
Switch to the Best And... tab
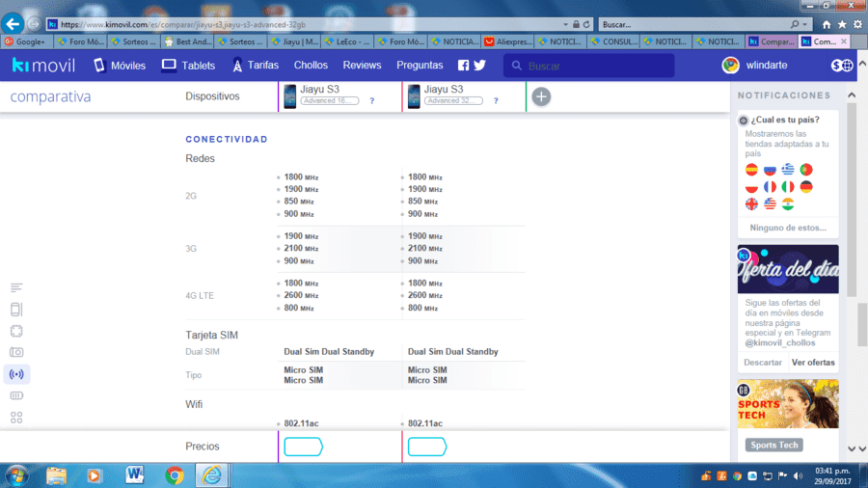188,41
